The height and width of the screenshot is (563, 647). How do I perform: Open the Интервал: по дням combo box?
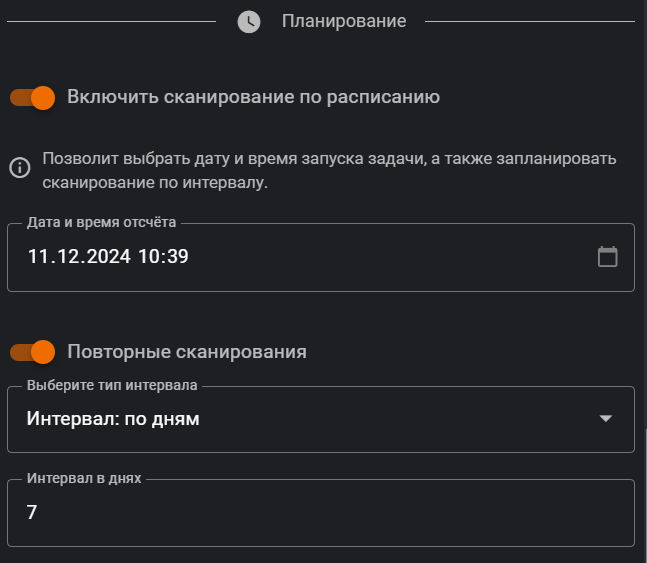[x=300, y=419]
